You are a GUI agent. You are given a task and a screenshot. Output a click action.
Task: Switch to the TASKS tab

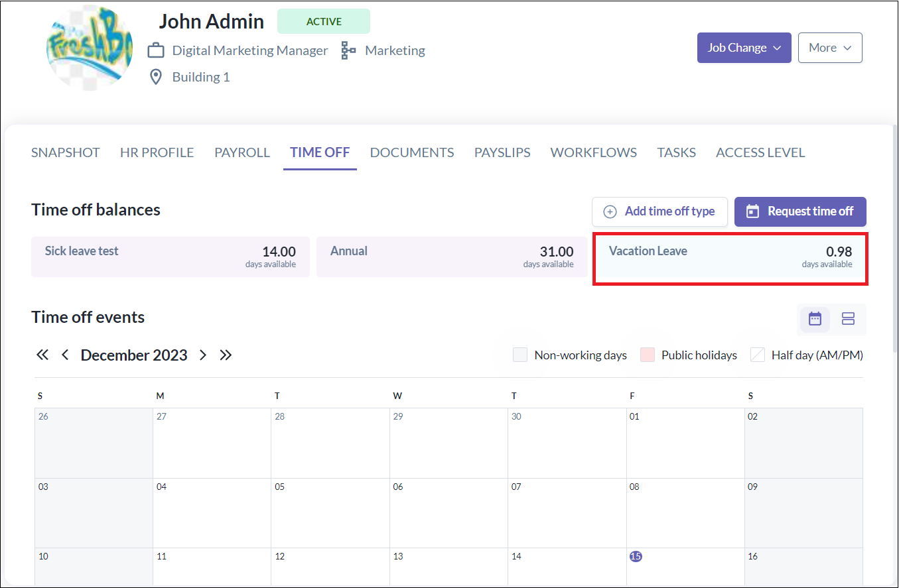click(677, 152)
